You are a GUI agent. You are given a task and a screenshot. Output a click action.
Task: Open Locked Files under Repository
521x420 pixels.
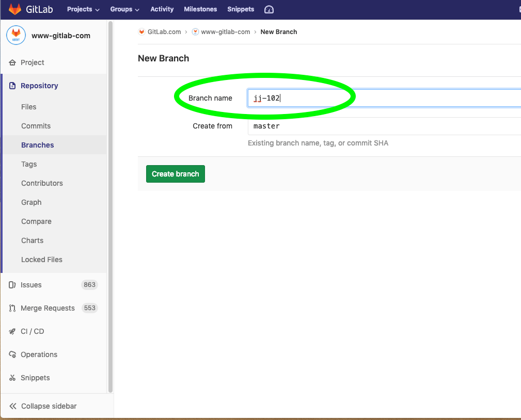point(42,260)
